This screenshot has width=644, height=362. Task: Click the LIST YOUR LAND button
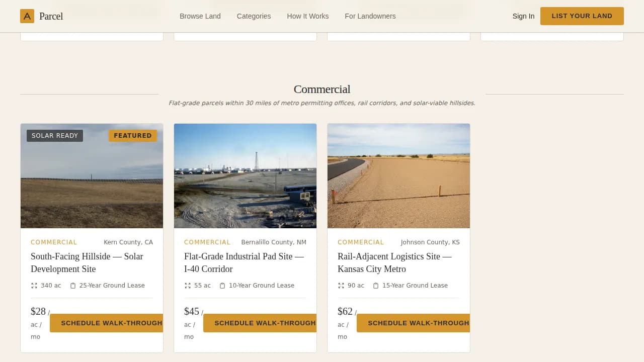click(582, 16)
